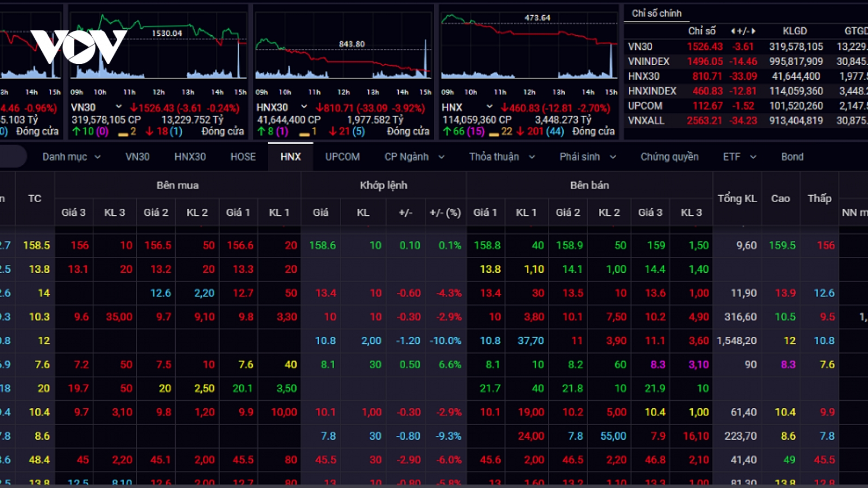Switch to the UPCOM tab
Image resolution: width=868 pixels, height=488 pixels.
342,157
